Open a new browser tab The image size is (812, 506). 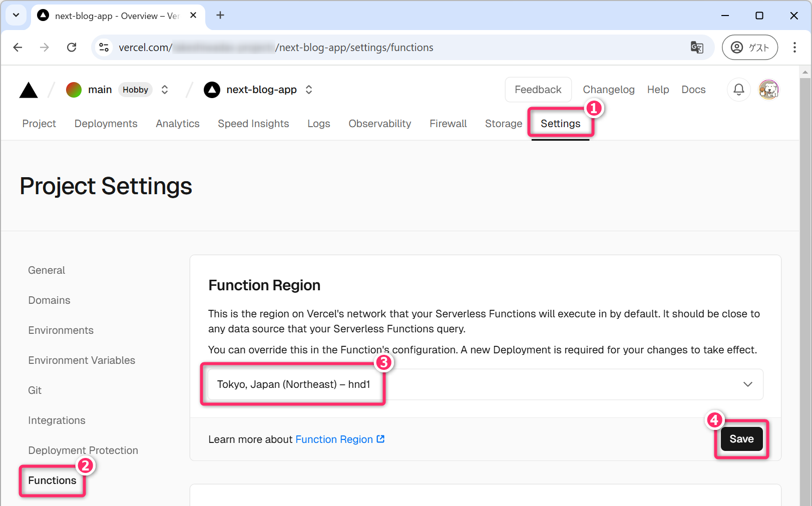click(x=220, y=16)
